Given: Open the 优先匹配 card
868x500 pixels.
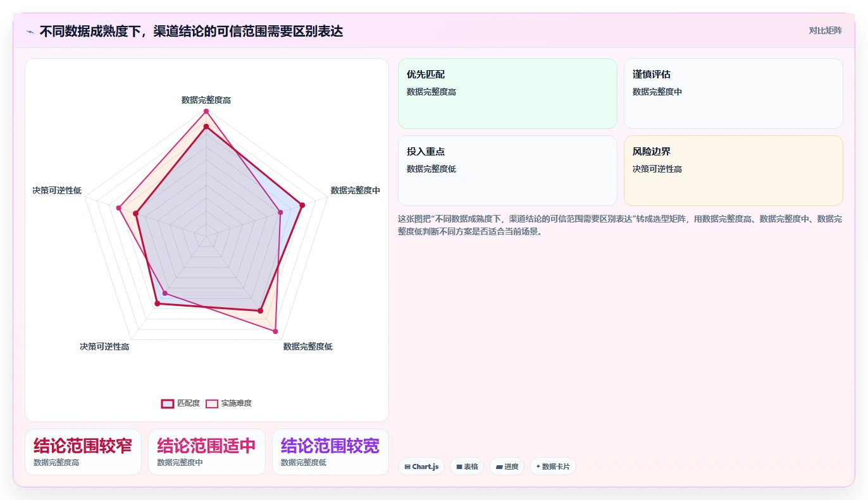Looking at the screenshot, I should (507, 94).
